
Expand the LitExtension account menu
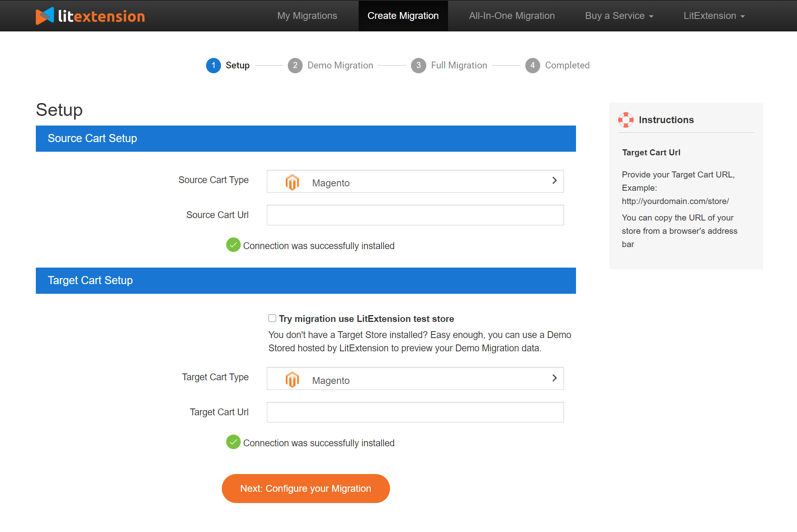pos(714,16)
